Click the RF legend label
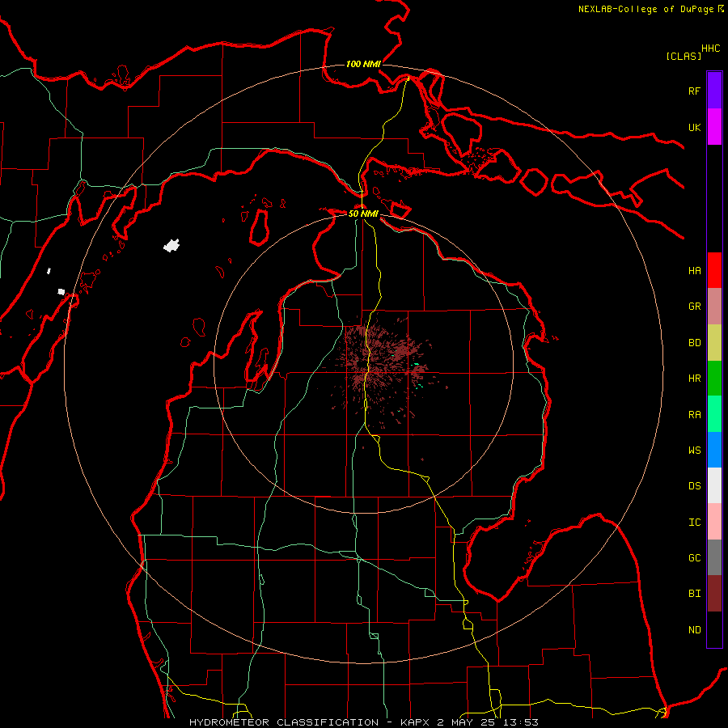This screenshot has height=728, width=728. 694,91
